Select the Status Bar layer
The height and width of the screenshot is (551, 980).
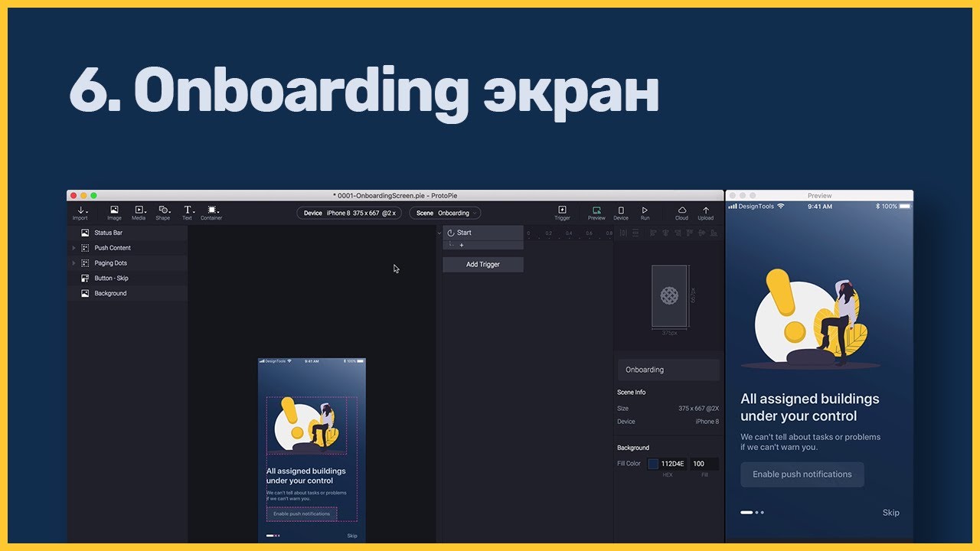click(x=127, y=233)
